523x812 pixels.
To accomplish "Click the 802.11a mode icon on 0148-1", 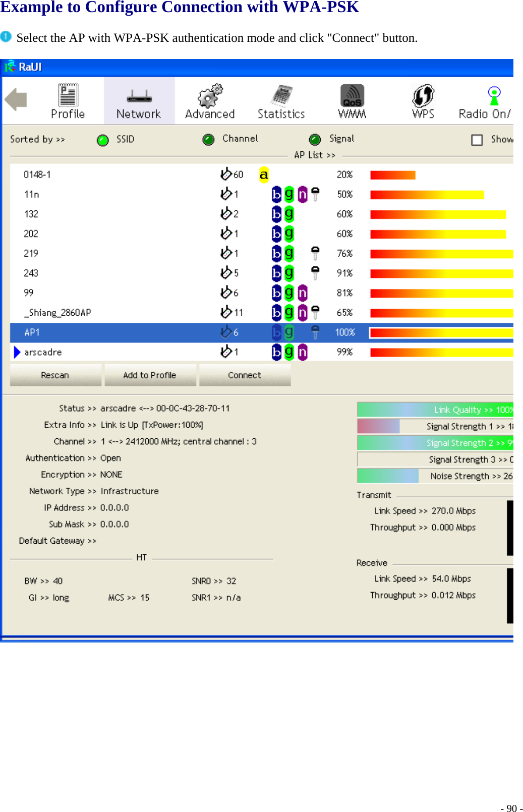I will click(x=264, y=175).
